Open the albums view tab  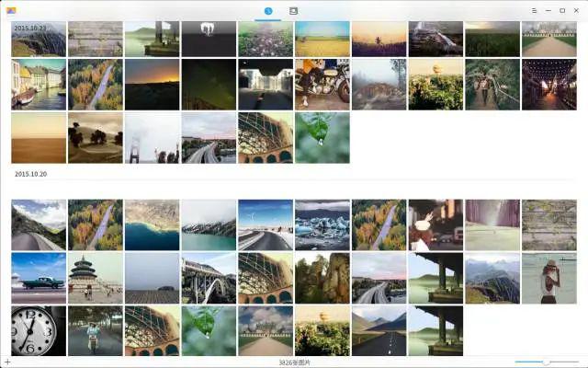tap(293, 11)
